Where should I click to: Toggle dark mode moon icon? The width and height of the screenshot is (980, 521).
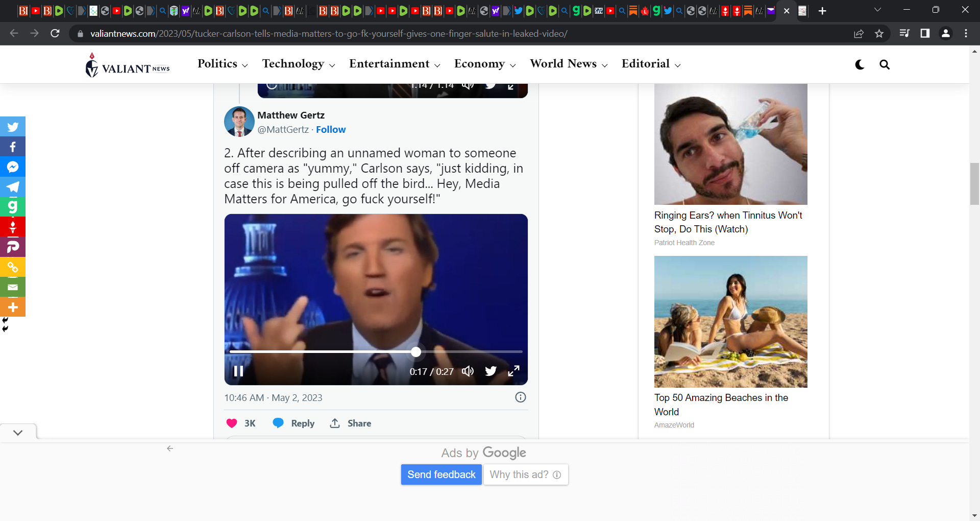pyautogui.click(x=860, y=64)
